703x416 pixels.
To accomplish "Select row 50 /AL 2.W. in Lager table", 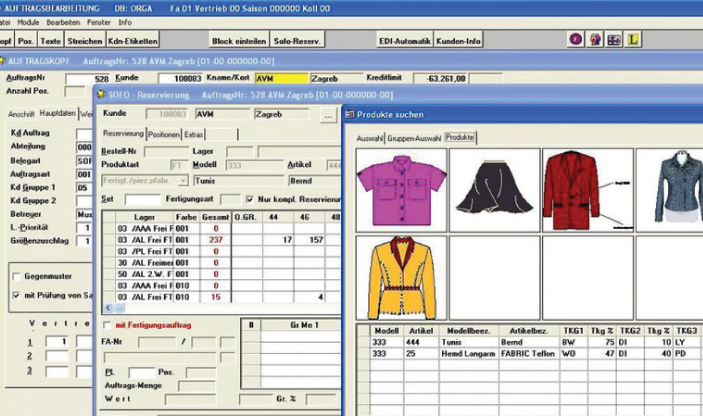I will tap(221, 274).
